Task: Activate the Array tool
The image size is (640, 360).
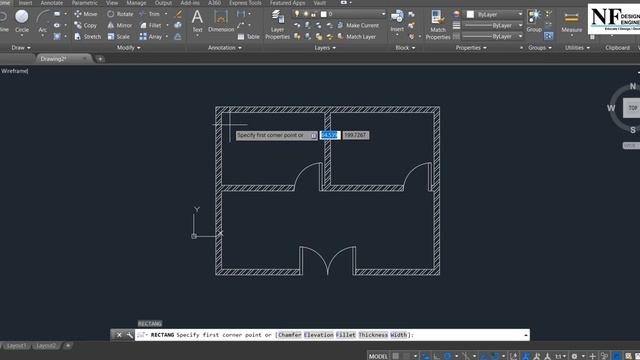Action: tap(151, 37)
